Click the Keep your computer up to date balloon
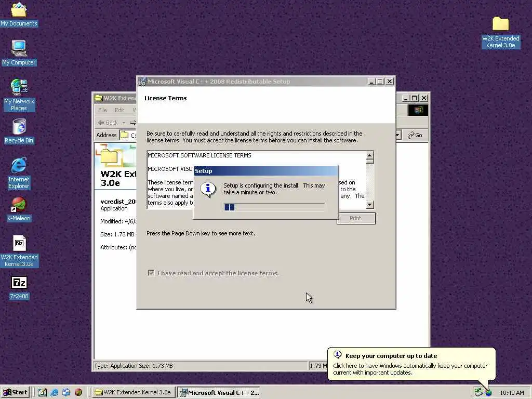The width and height of the screenshot is (532, 399). (411, 364)
